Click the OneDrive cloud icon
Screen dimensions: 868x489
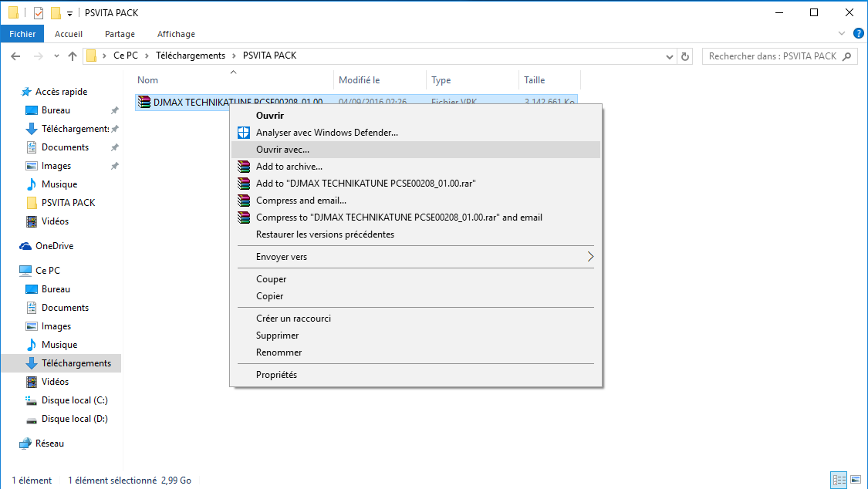point(25,246)
